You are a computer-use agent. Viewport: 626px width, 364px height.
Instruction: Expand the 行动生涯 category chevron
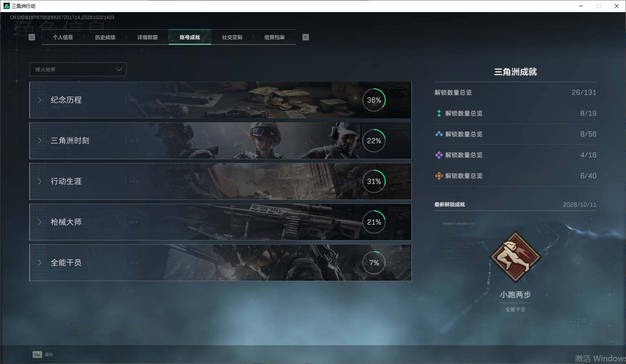click(x=39, y=181)
